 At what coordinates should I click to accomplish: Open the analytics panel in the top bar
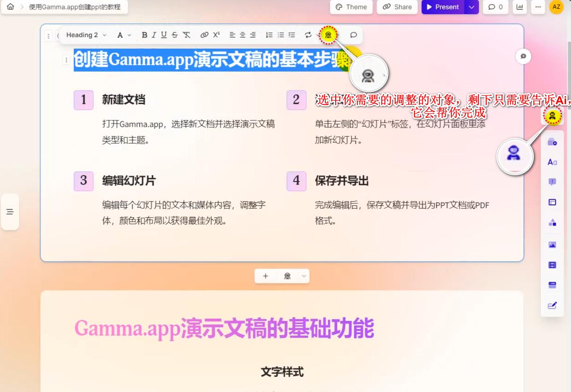520,7
